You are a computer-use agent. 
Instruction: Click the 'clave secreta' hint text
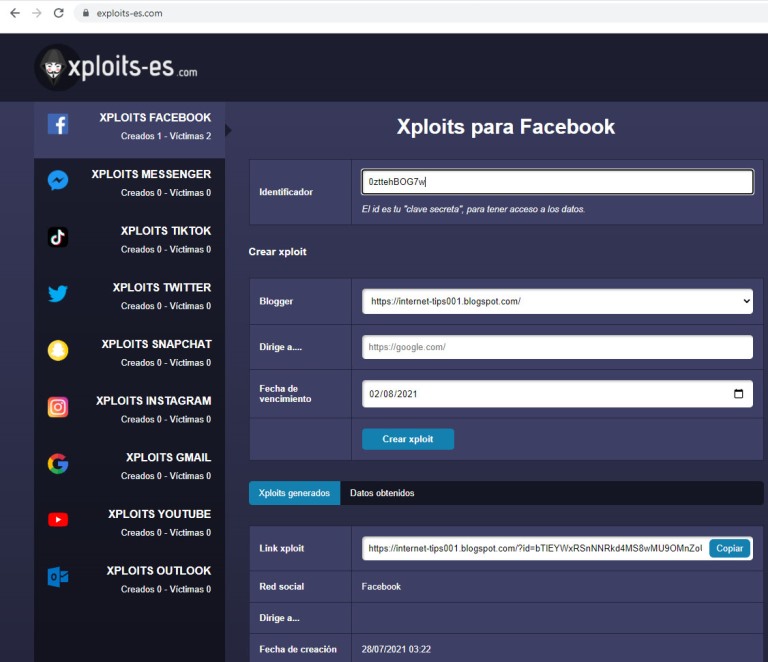473,209
